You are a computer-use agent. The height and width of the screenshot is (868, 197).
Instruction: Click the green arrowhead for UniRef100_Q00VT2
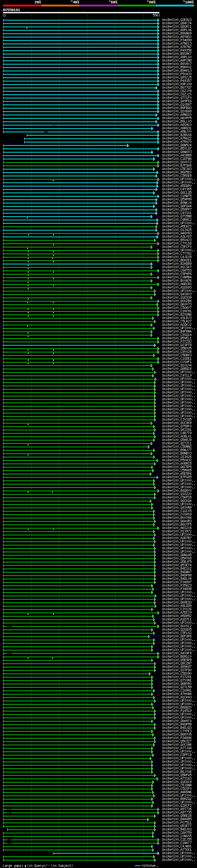pos(158,162)
